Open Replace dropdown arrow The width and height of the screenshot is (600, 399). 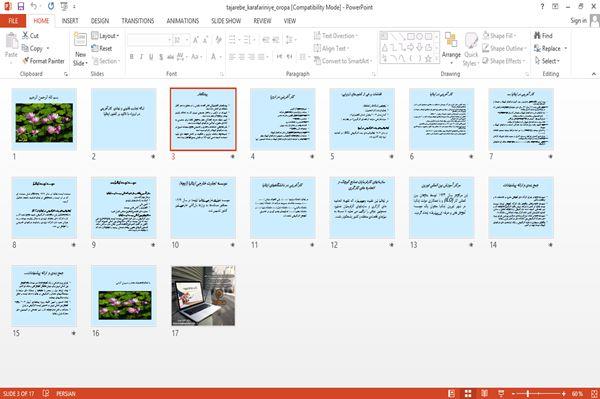coord(565,49)
